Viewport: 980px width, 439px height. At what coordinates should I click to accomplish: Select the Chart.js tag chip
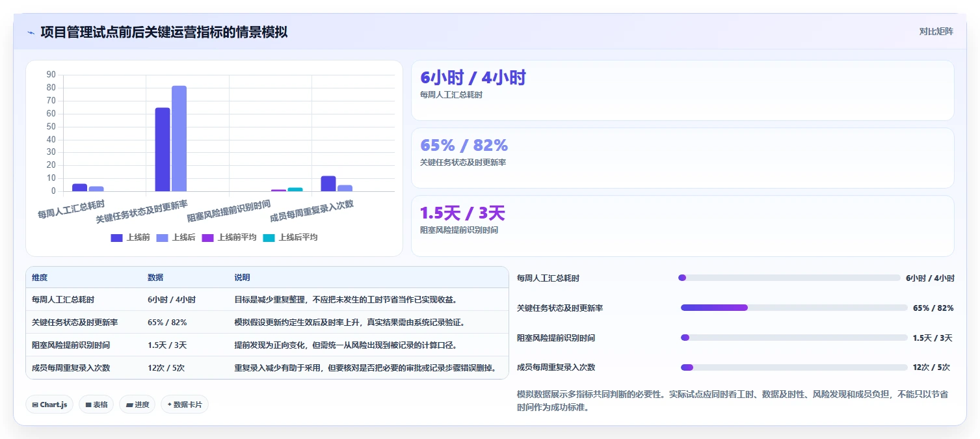point(49,405)
